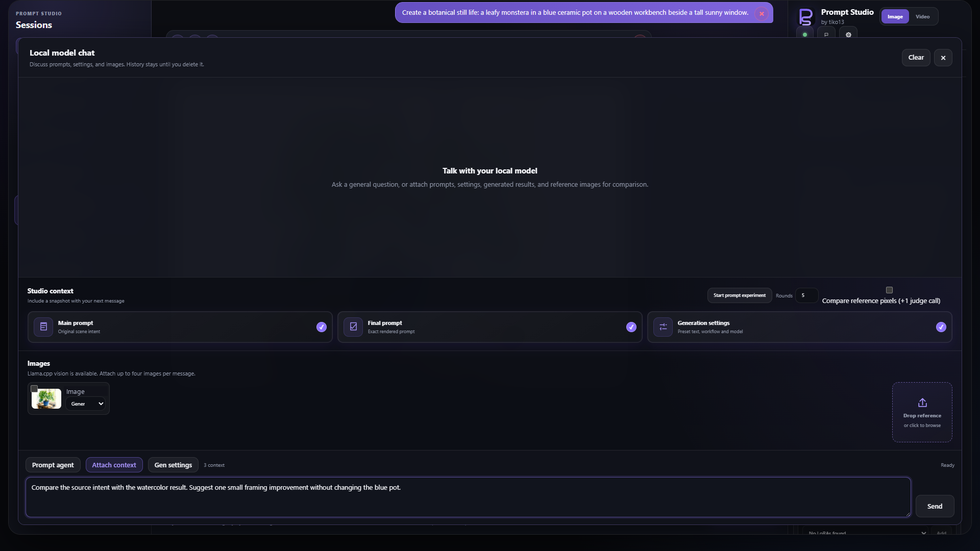Clear the local model chat history
The width and height of the screenshot is (980, 551).
coord(916,58)
